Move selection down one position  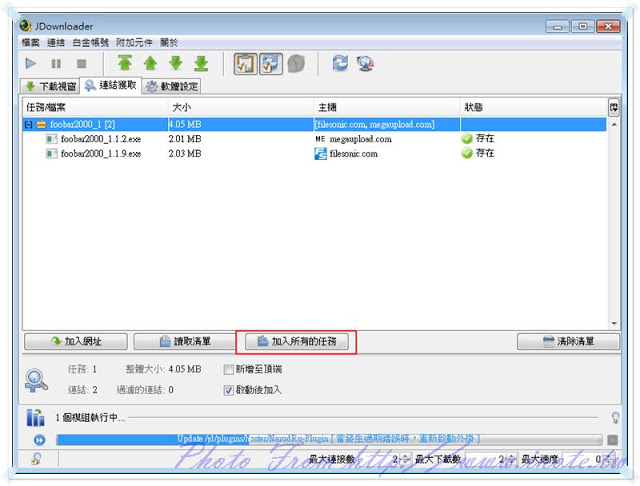click(176, 63)
